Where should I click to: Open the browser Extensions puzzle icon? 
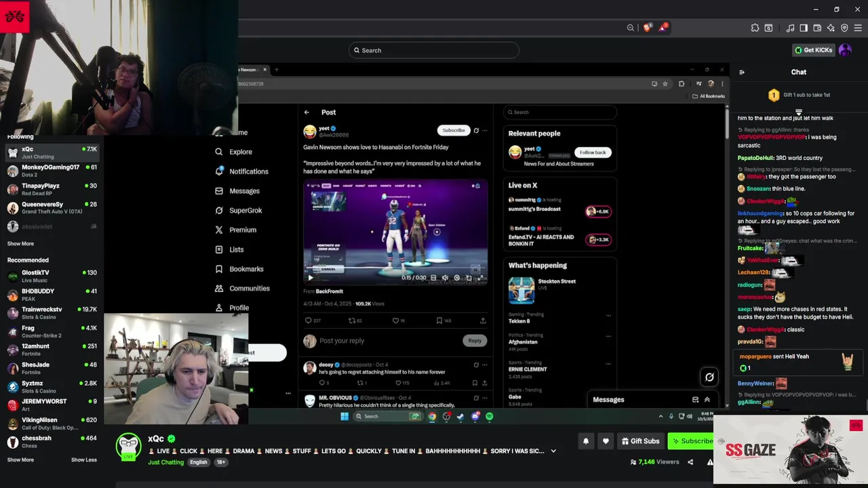tap(755, 28)
